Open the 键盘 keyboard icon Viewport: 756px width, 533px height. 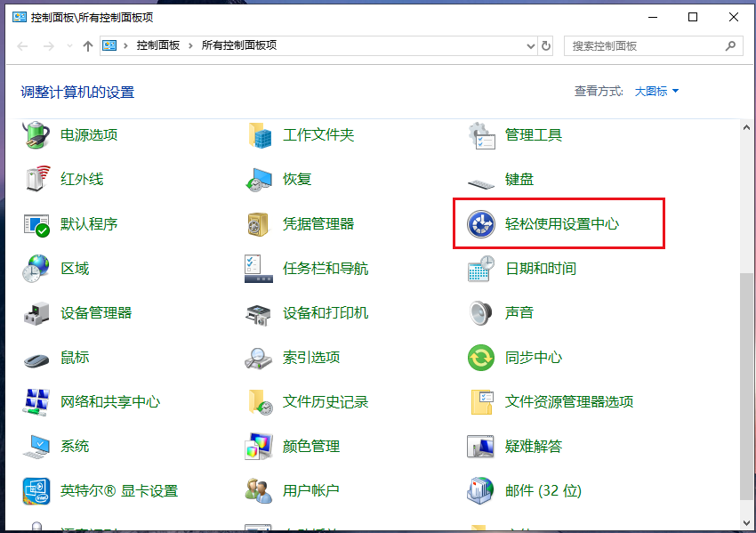coord(481,182)
